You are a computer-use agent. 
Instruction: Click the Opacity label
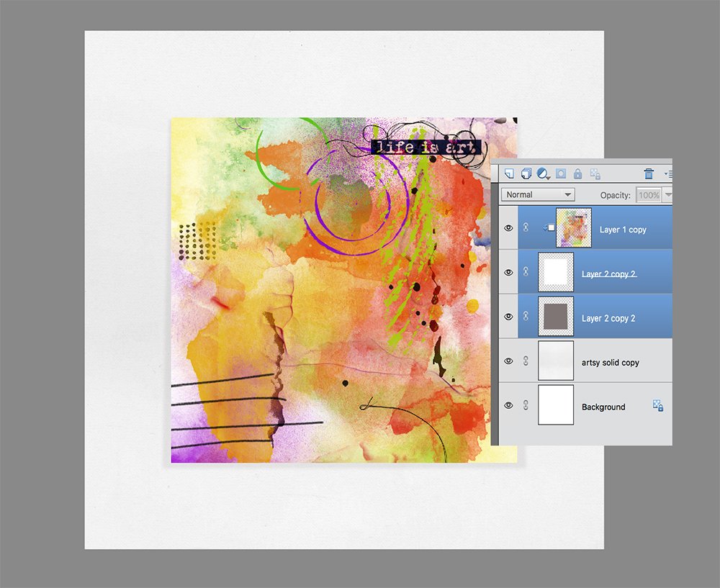pyautogui.click(x=616, y=195)
